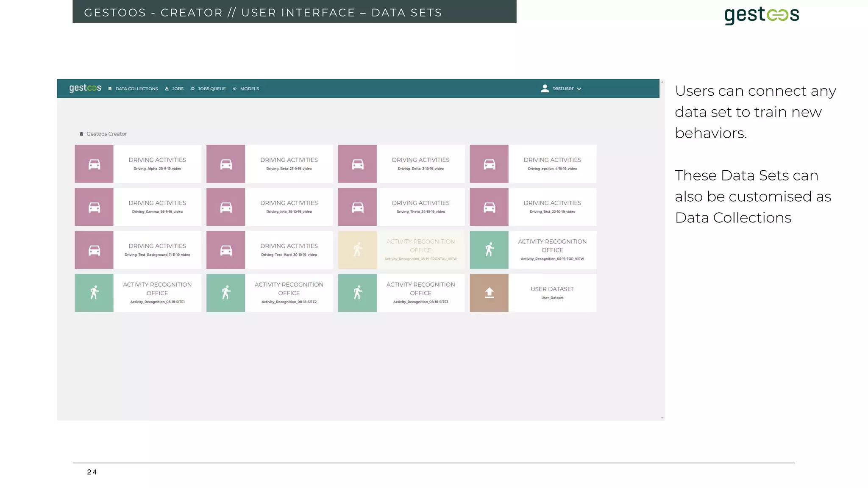
Task: Click scrollbar down arrow of app panel
Action: [x=662, y=418]
